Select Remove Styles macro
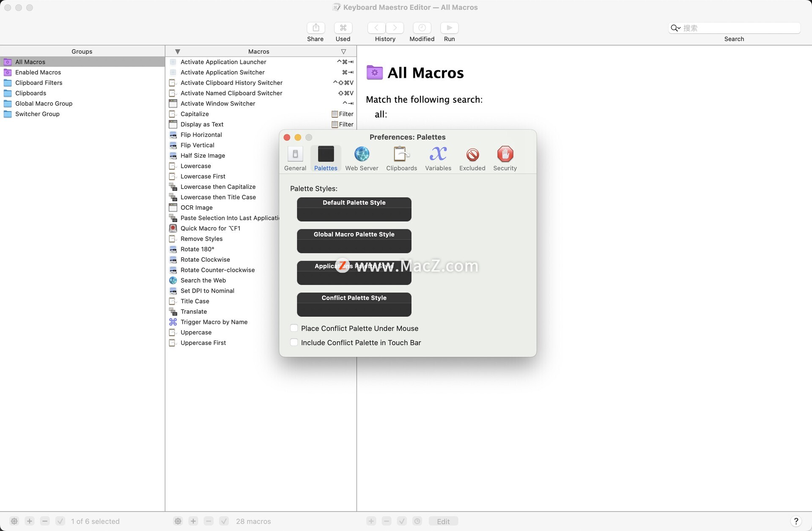 click(222, 239)
